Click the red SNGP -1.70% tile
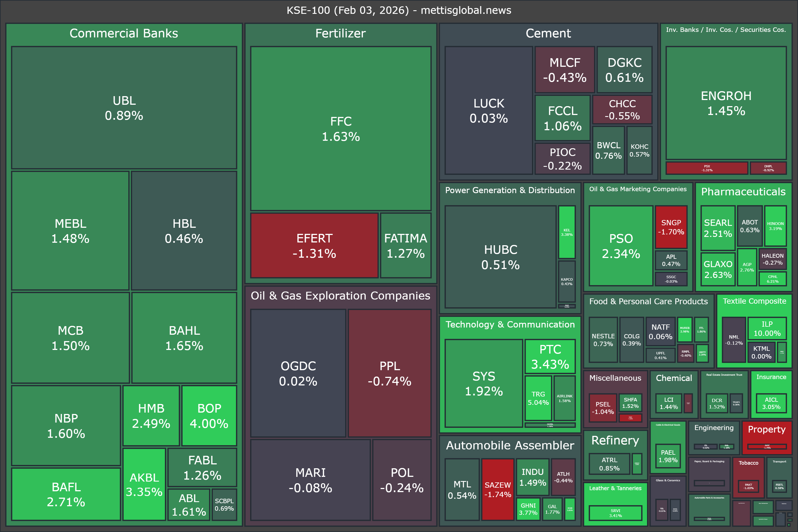 tap(671, 227)
